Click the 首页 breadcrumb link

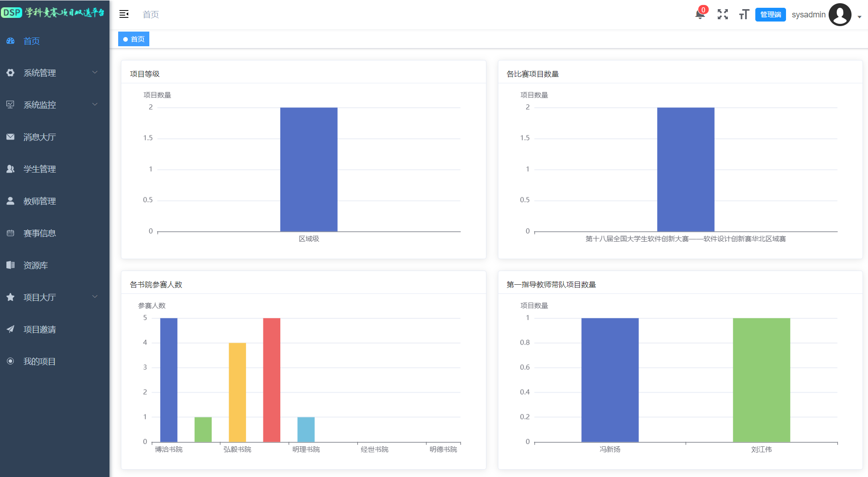151,15
